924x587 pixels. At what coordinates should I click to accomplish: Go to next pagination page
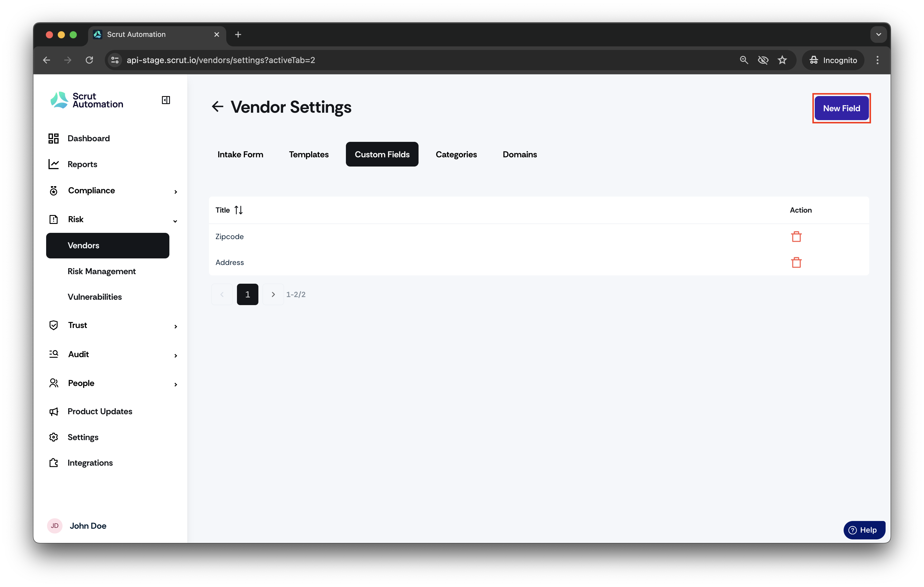click(273, 294)
